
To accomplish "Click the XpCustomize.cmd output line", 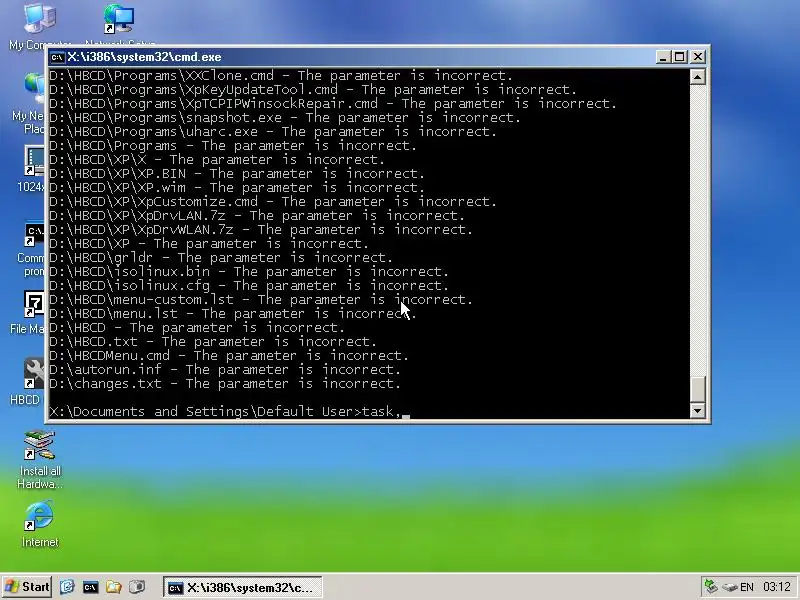I will pyautogui.click(x=273, y=202).
